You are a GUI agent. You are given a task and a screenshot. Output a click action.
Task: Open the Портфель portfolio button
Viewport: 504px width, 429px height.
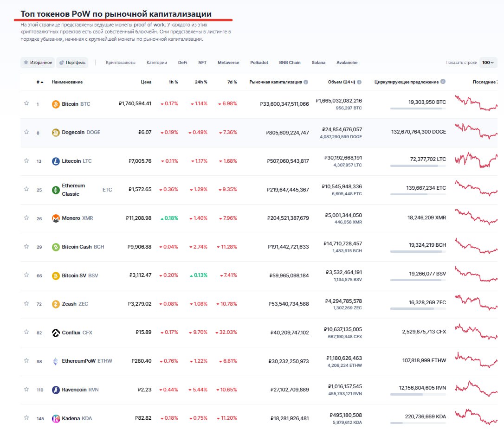click(72, 63)
